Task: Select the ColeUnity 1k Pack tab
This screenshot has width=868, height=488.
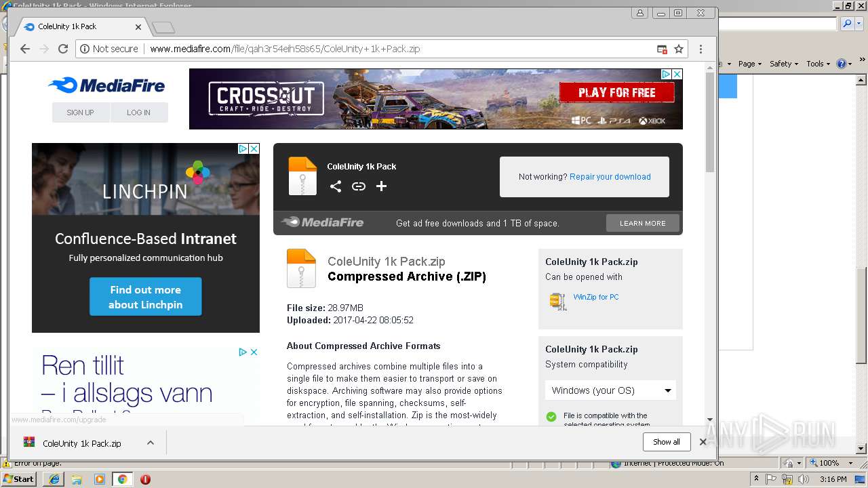Action: tap(81, 26)
